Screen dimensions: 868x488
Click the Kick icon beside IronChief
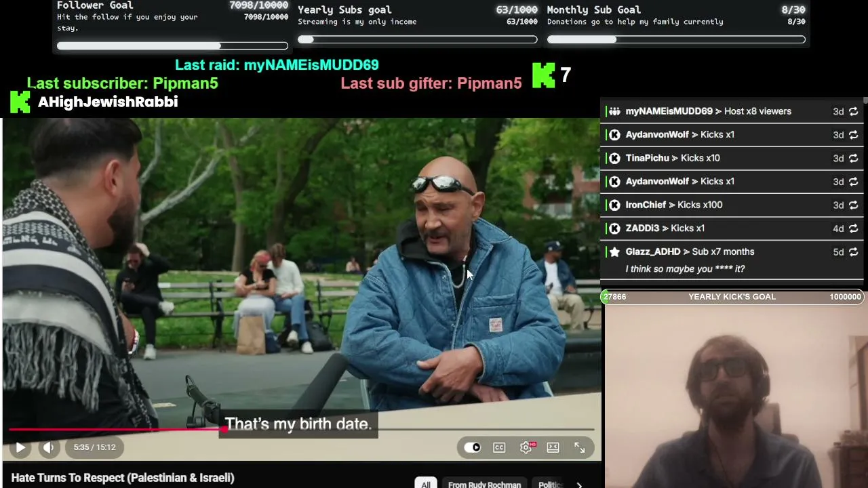[614, 205]
